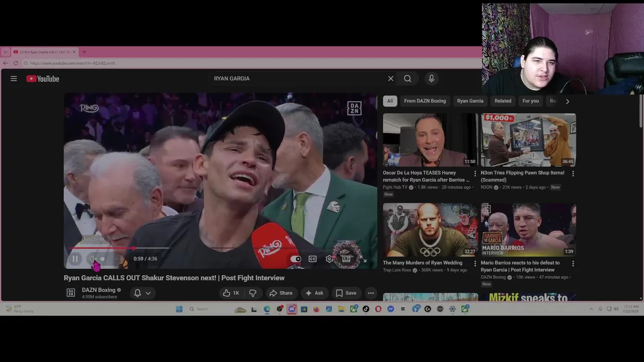The height and width of the screenshot is (362, 644).
Task: Open options for the Mario Barrios reacts video
Action: (x=573, y=263)
